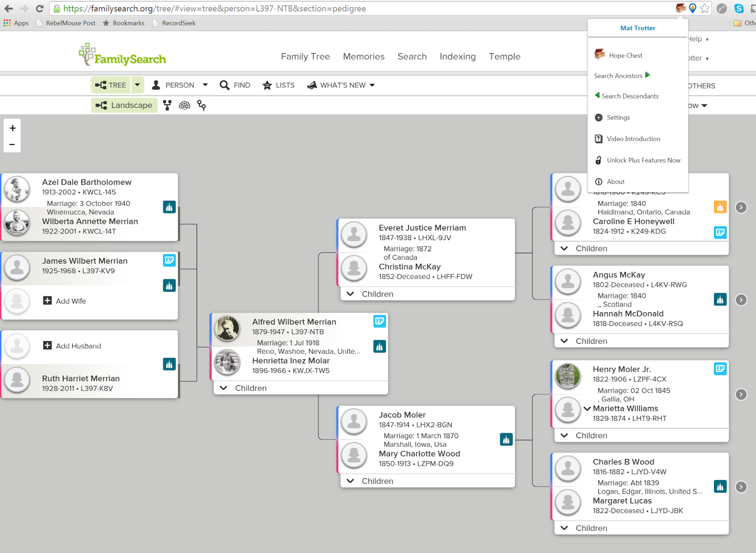Click the portrait pedigree view icon

coord(167,105)
